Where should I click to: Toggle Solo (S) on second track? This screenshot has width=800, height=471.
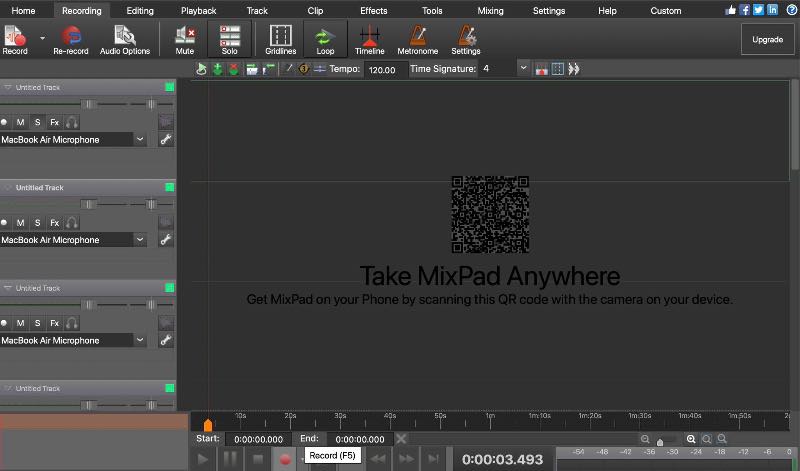37,222
